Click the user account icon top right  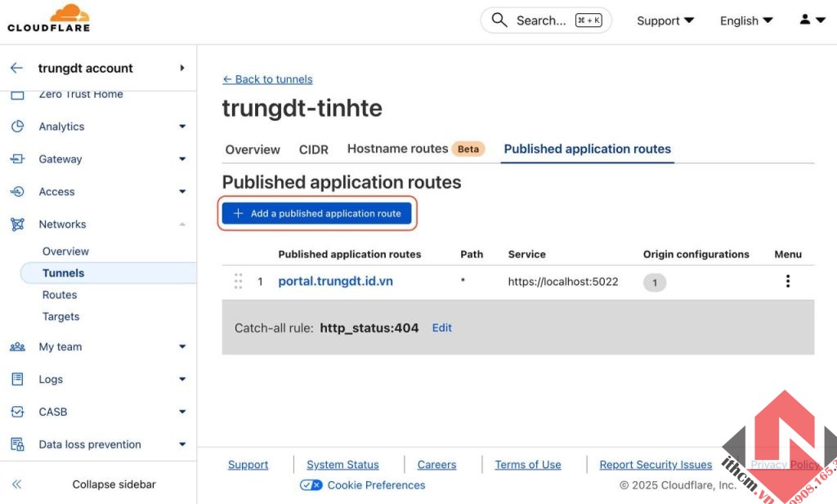tap(805, 19)
